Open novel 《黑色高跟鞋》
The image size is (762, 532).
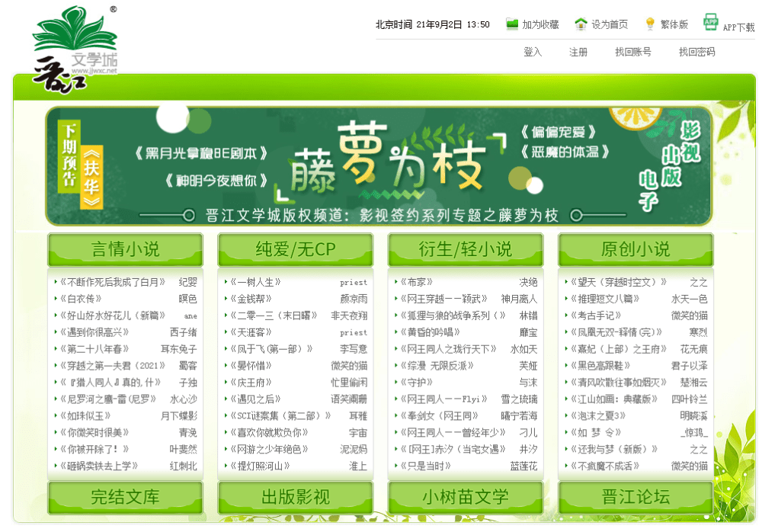(600, 366)
